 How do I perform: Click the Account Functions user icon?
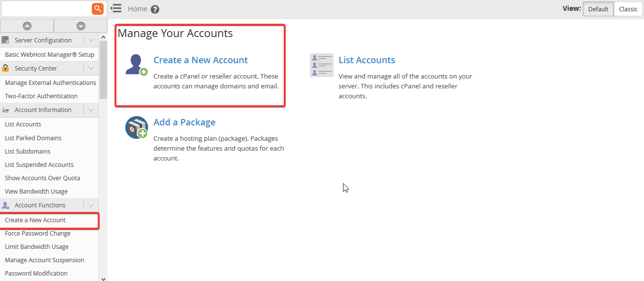pos(5,205)
